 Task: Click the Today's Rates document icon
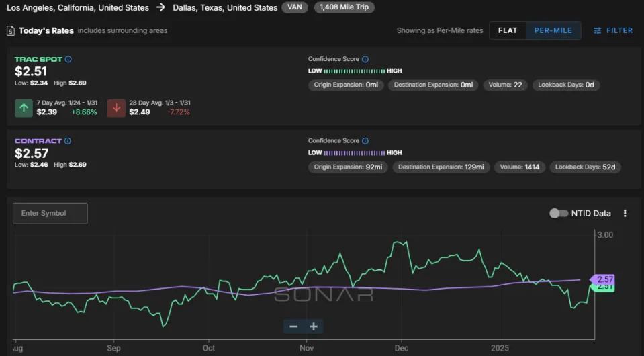(11, 30)
